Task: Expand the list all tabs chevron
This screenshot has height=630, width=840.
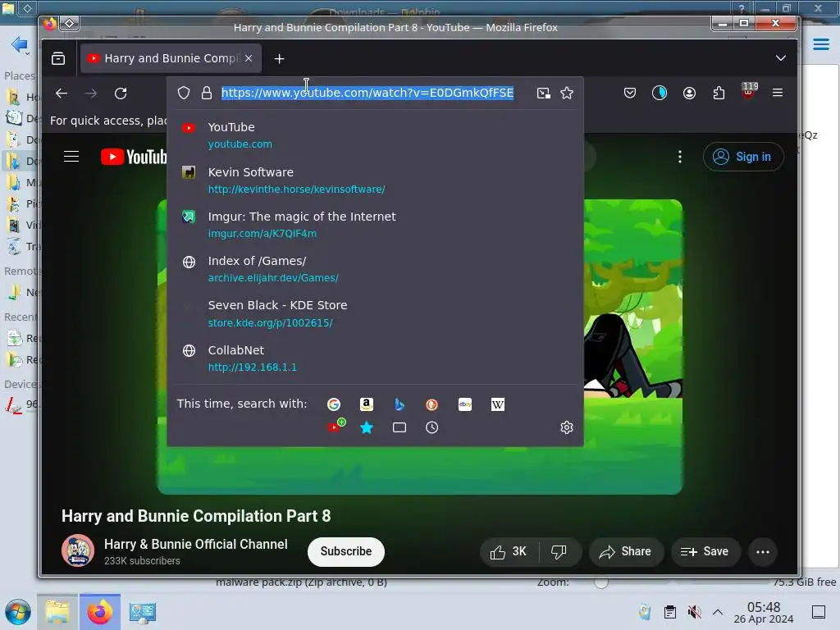Action: click(781, 58)
